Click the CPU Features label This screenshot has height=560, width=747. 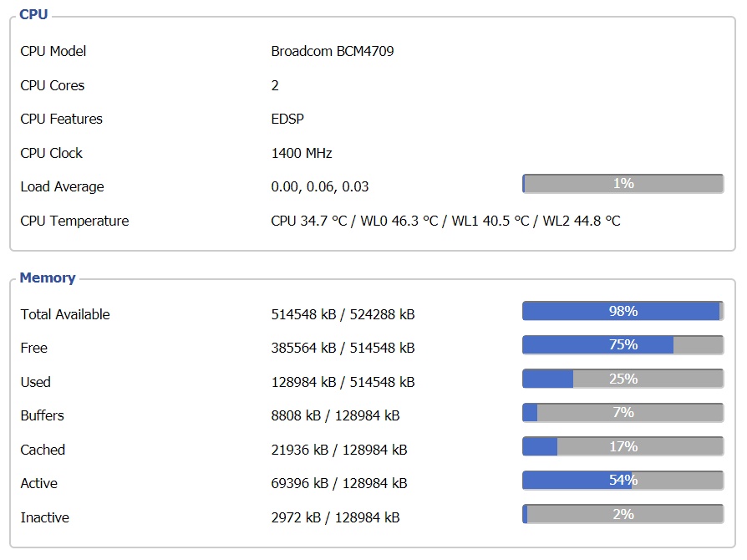click(62, 119)
